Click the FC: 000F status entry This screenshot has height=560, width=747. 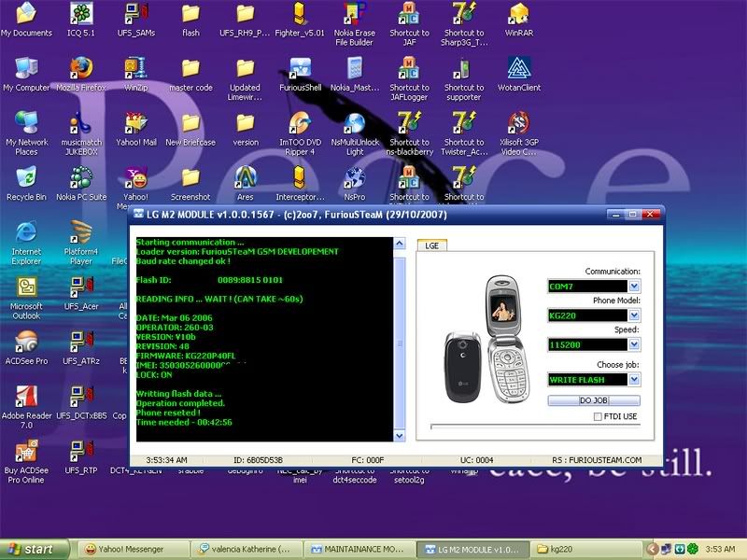[x=367, y=460]
